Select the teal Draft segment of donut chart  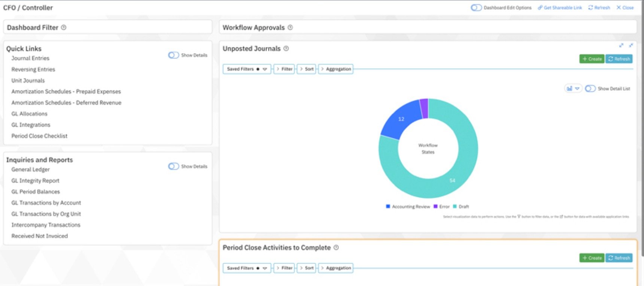coord(453,180)
